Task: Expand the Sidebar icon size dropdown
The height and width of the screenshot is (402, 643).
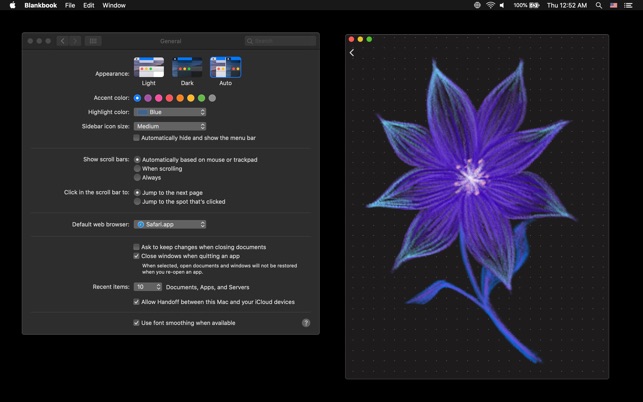Action: [170, 127]
